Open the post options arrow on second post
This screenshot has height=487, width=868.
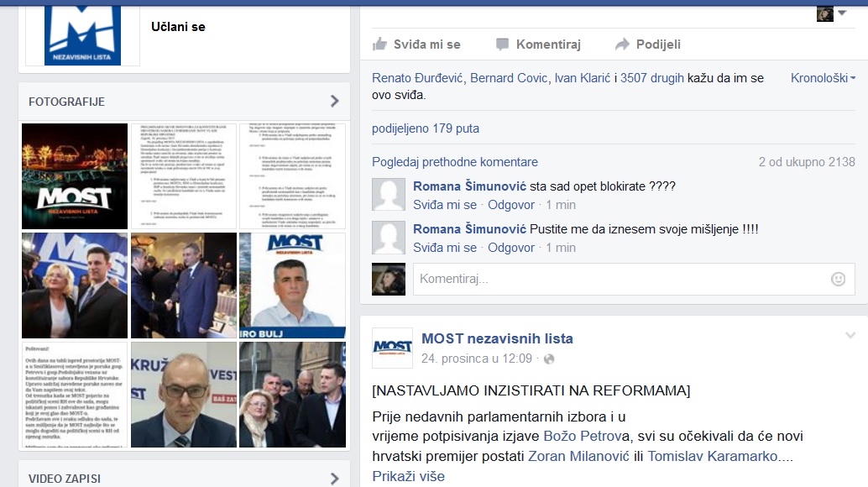point(850,336)
